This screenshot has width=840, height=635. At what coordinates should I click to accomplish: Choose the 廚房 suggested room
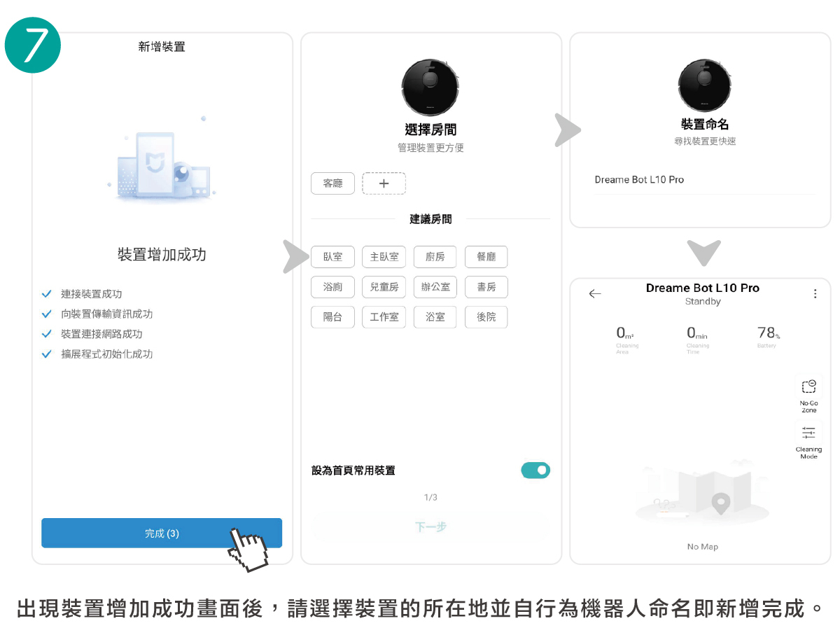(x=435, y=257)
